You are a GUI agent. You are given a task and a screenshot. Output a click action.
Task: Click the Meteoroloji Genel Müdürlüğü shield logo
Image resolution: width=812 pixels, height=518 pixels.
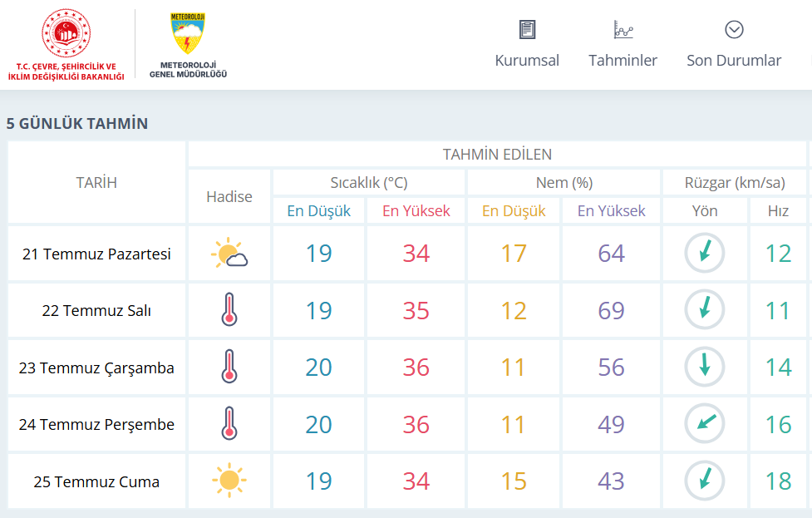tap(188, 33)
